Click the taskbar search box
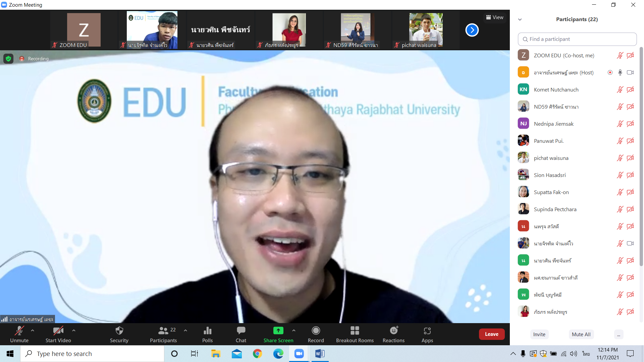The width and height of the screenshot is (644, 362). click(x=92, y=354)
